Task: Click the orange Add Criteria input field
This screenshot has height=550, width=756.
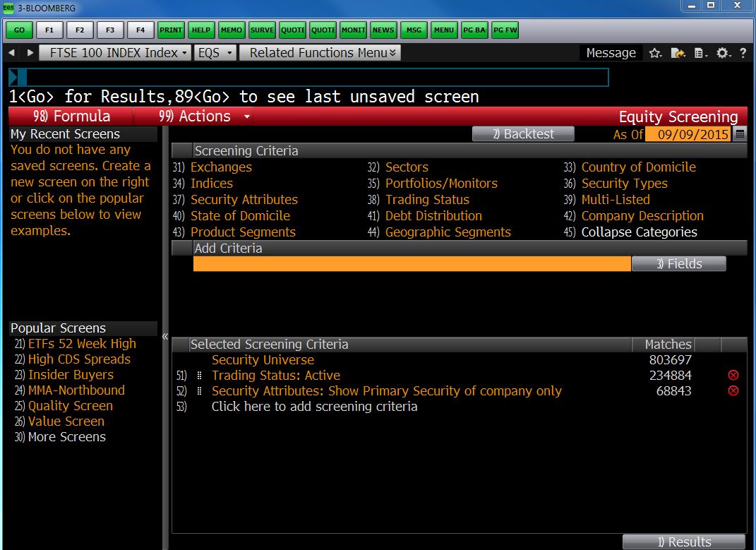Action: tap(412, 264)
